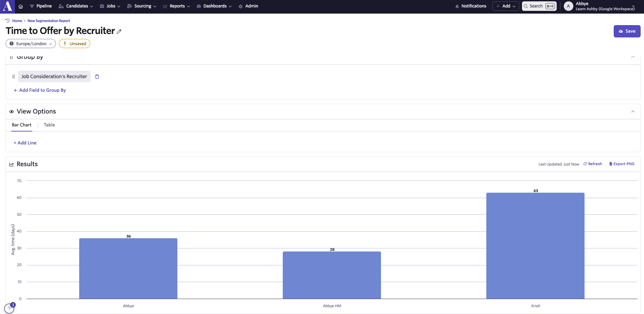Save the report
This screenshot has height=314, width=644.
click(x=627, y=31)
